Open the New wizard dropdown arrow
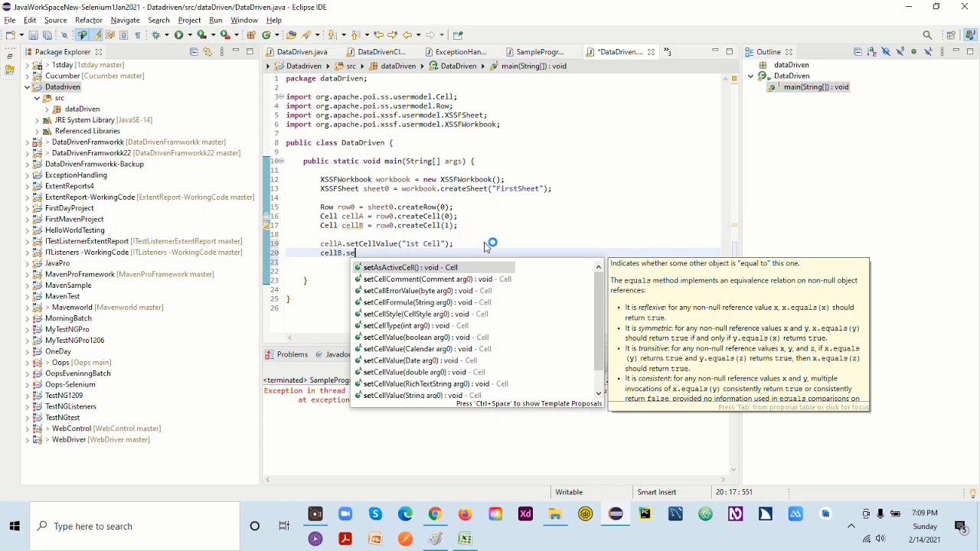Image resolution: width=980 pixels, height=551 pixels. 21,34
